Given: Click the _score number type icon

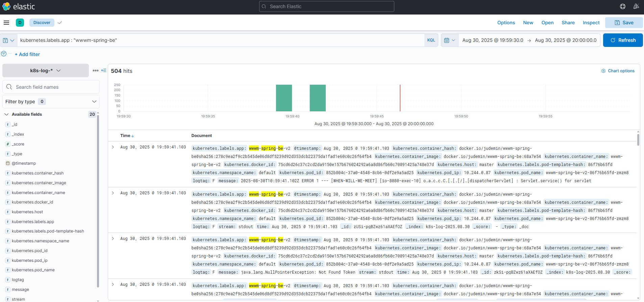Looking at the screenshot, I should click(8, 144).
